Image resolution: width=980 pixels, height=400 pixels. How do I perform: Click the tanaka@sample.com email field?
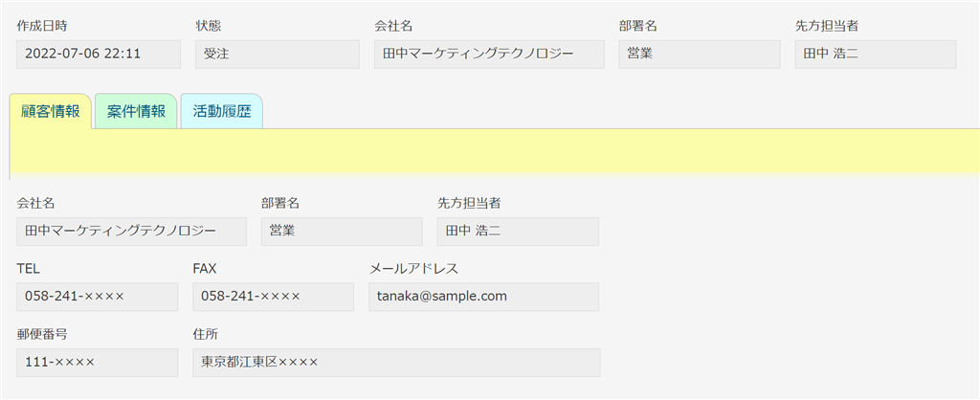click(x=483, y=297)
